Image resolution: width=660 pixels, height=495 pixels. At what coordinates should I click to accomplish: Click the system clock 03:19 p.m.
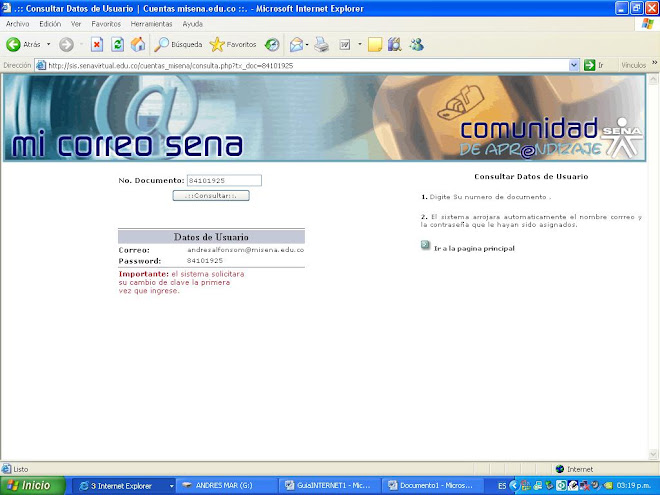633,485
